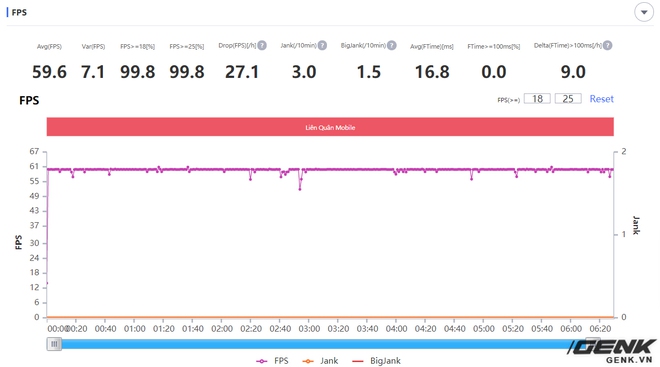Click the Var(FPS) value 7.1
660x367 pixels.
[93, 72]
